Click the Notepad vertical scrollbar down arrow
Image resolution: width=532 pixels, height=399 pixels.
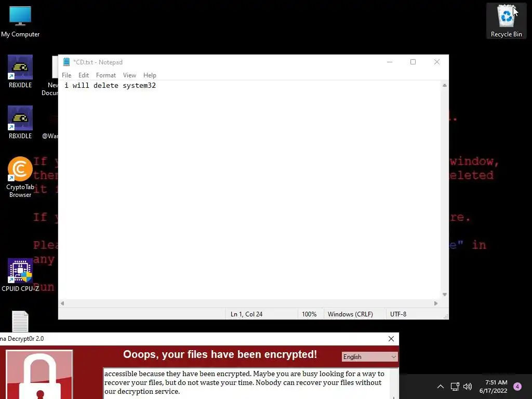coord(445,295)
